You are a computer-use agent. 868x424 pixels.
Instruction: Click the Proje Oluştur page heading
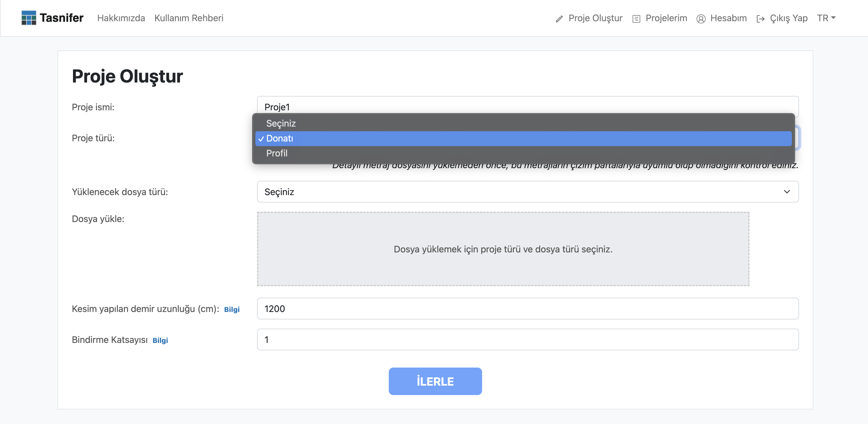127,76
